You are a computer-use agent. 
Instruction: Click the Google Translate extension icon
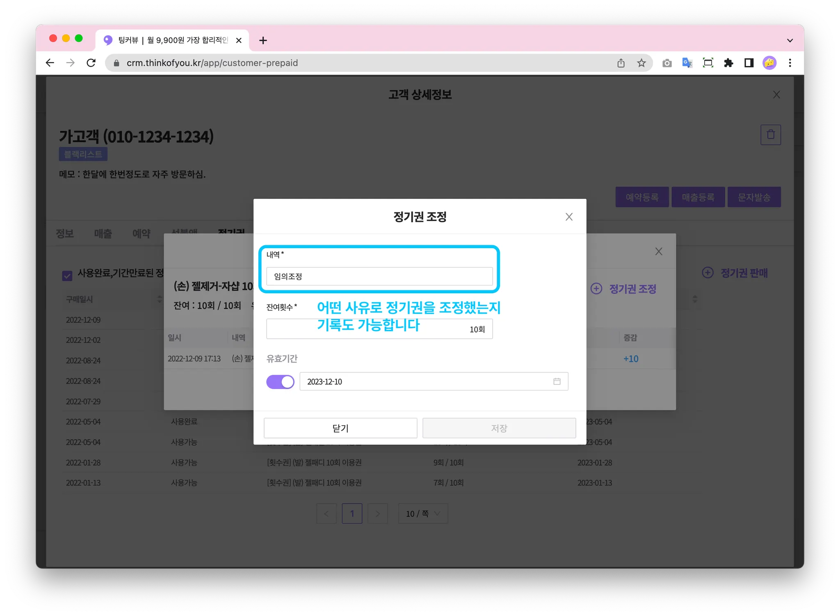pos(687,63)
